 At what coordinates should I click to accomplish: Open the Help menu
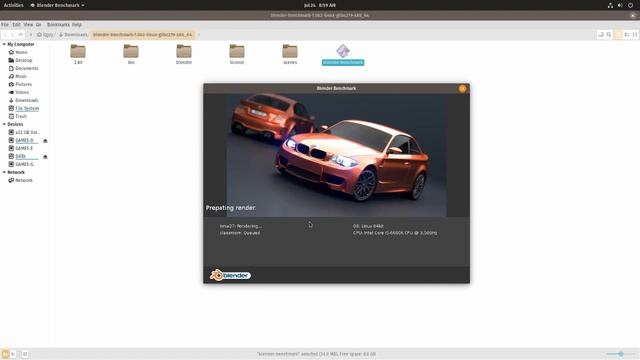[x=77, y=24]
